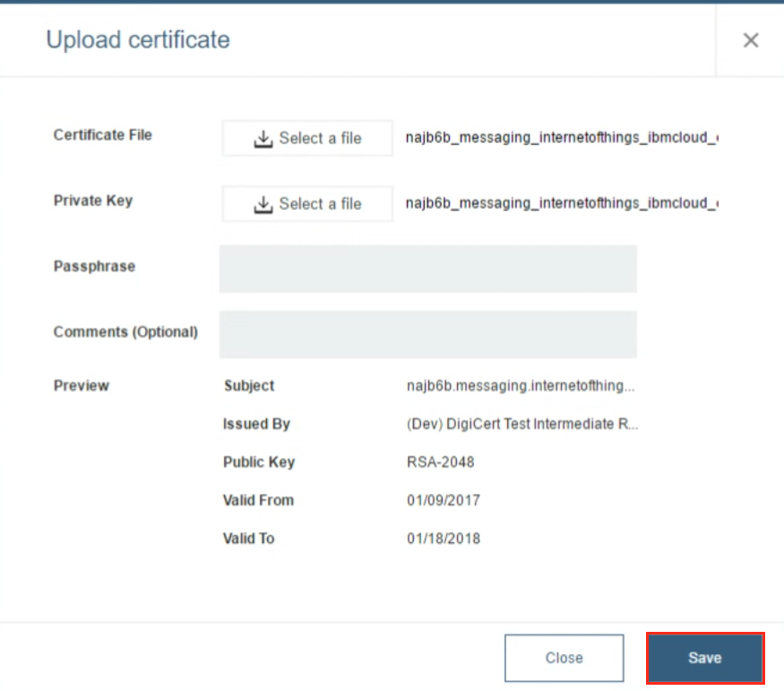The height and width of the screenshot is (691, 784).
Task: Click the Subject value in Preview
Action: [x=520, y=386]
